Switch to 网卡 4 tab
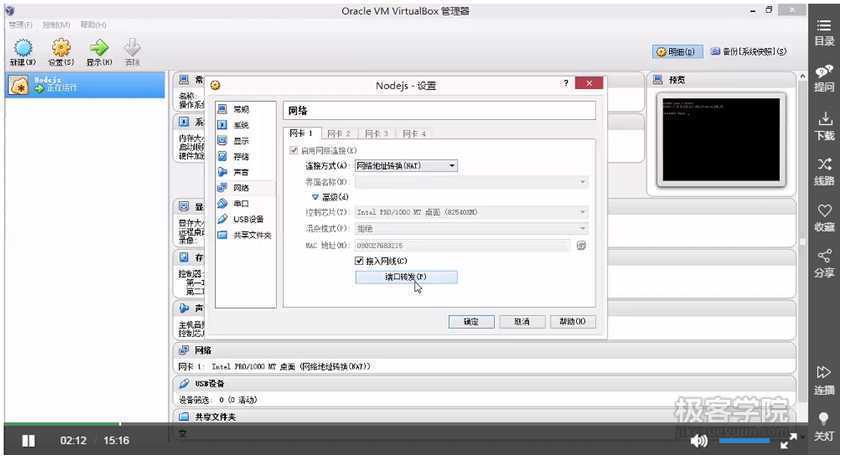 414,133
